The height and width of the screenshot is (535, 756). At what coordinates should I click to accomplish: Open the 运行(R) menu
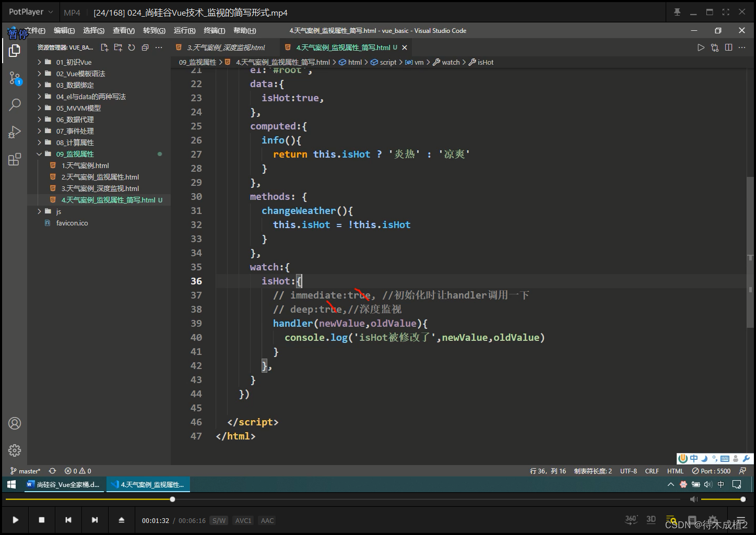tap(184, 31)
